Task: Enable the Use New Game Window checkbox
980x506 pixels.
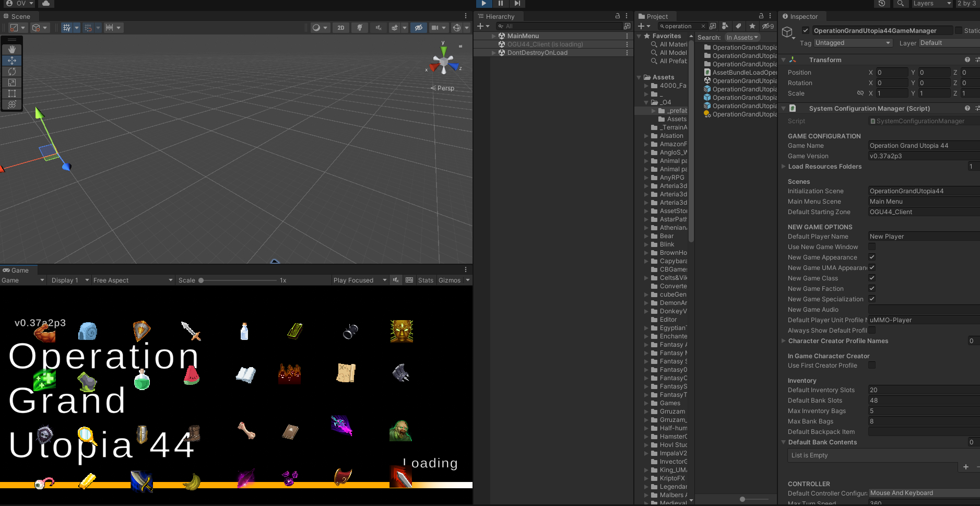Action: pyautogui.click(x=872, y=247)
